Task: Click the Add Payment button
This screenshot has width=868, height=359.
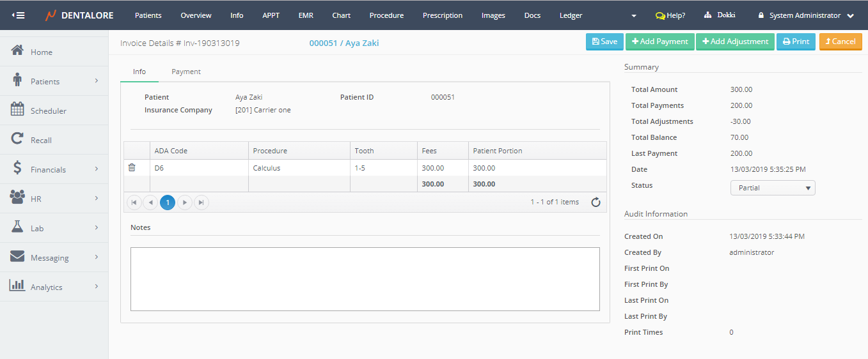Action: click(x=659, y=42)
